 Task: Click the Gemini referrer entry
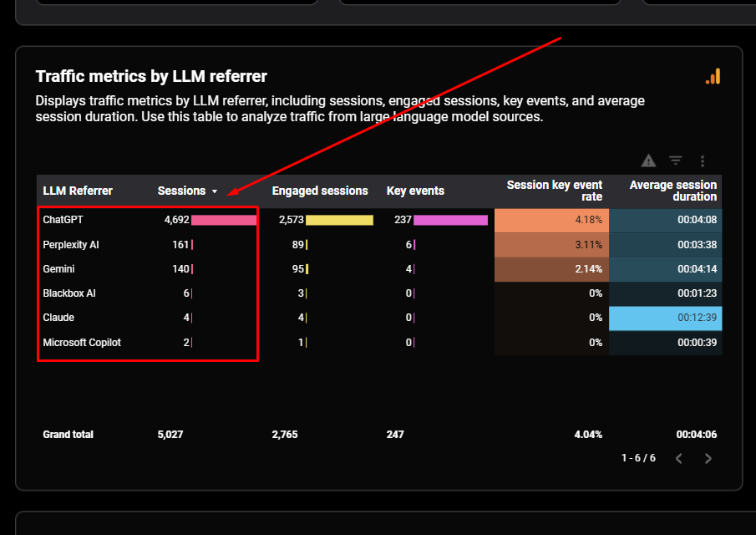[59, 269]
